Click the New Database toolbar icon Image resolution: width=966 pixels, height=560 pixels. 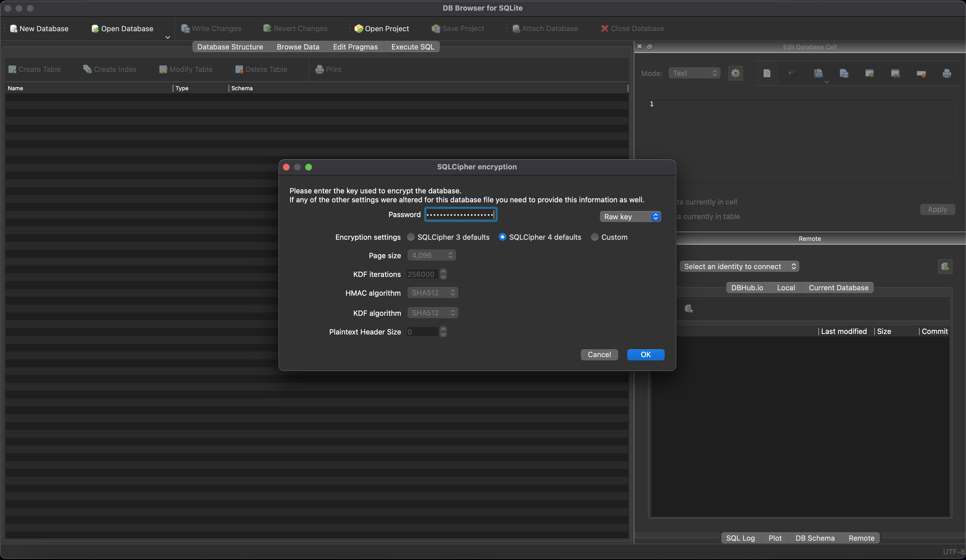coord(13,29)
